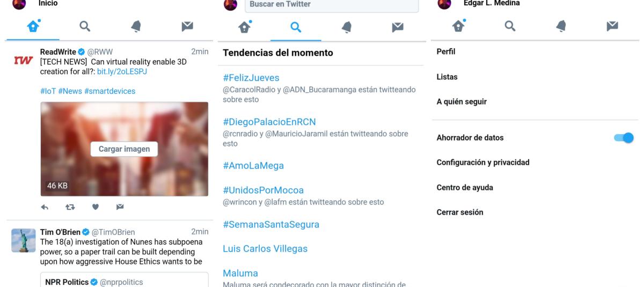Open notifications bell in the Inicio panel
Screen dimensions: 644x287
point(136,27)
